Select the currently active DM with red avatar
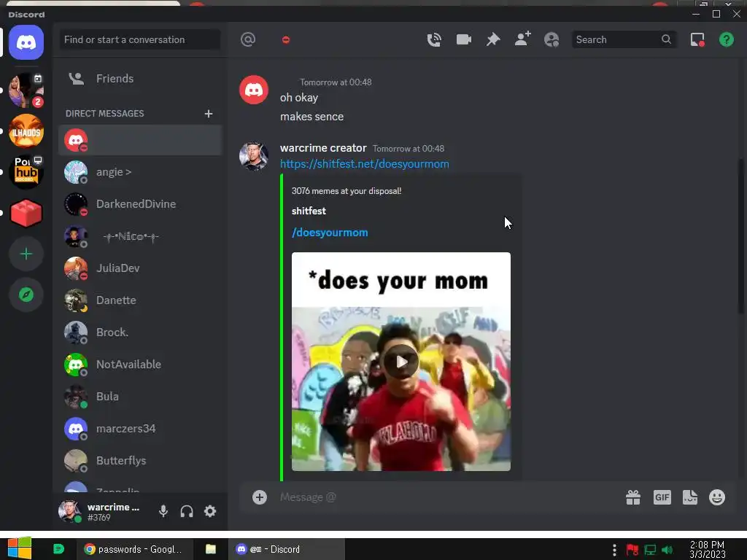 pyautogui.click(x=140, y=140)
